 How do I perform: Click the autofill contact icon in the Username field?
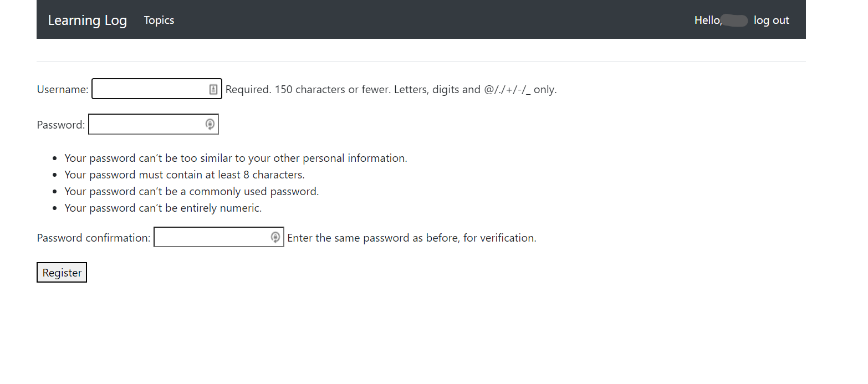(213, 89)
